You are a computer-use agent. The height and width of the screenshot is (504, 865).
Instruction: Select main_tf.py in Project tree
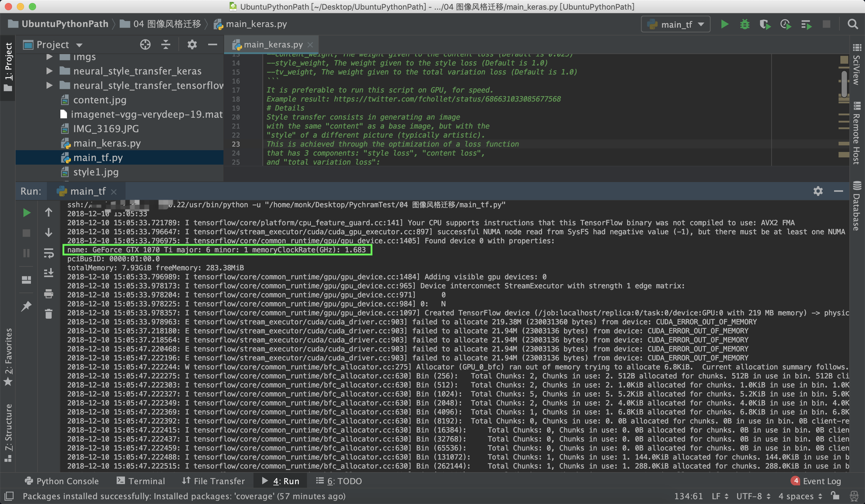[x=120, y=158]
